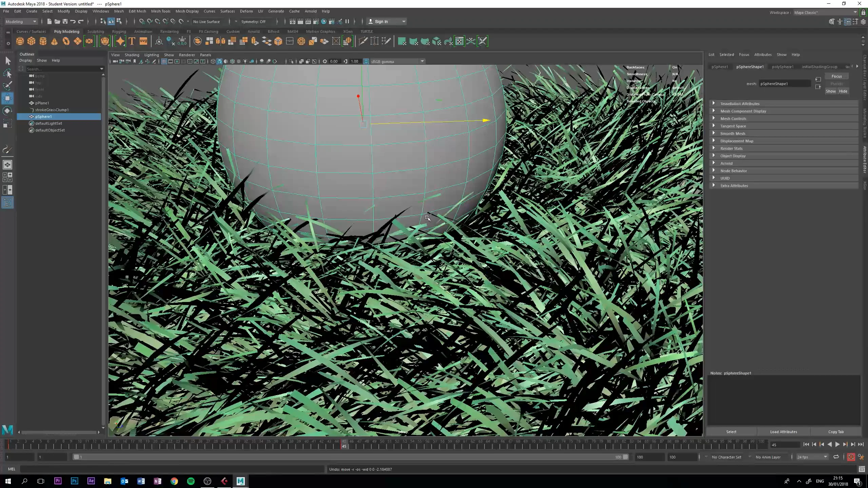The width and height of the screenshot is (868, 488).
Task: Select strokeGrassClump1 in the Outliner
Action: [x=52, y=110]
